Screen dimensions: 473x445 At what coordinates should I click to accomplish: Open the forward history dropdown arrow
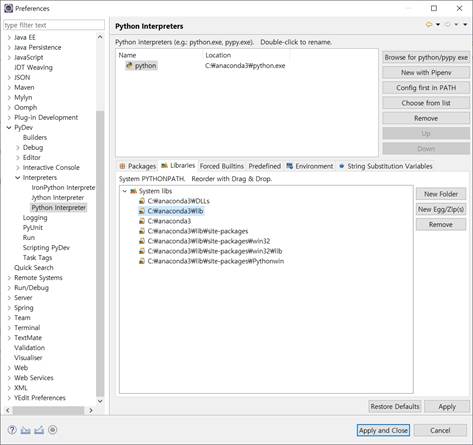click(x=456, y=24)
